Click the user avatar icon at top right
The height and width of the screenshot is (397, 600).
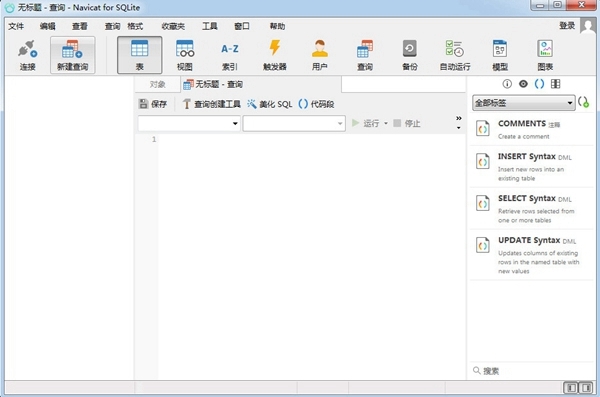tap(588, 26)
